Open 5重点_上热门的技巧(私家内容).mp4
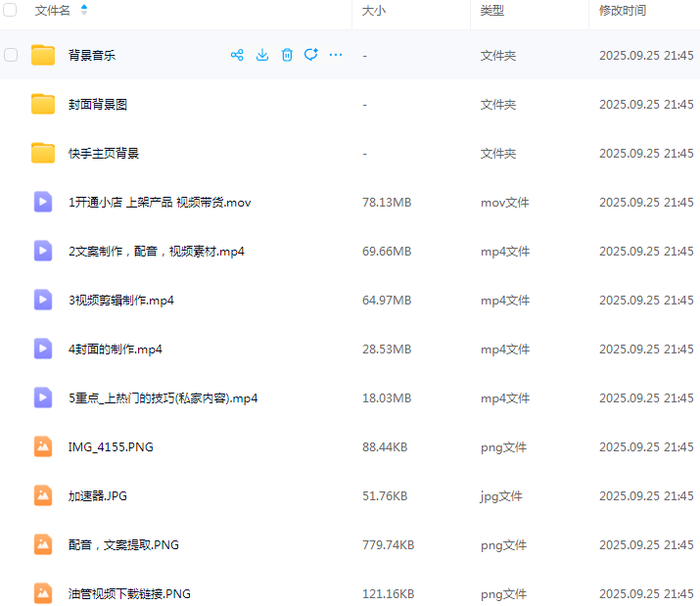Screen dimensions: 700x606 click(163, 397)
